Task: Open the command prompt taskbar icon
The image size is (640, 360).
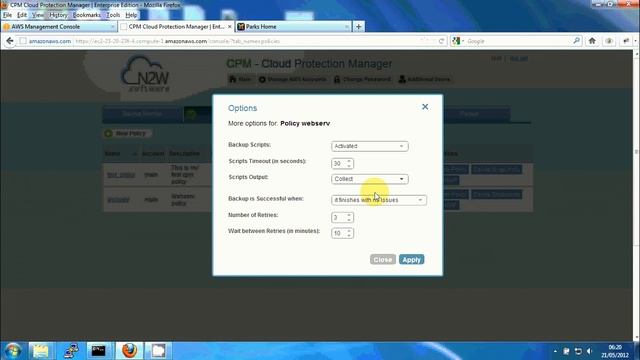Action: 99,351
